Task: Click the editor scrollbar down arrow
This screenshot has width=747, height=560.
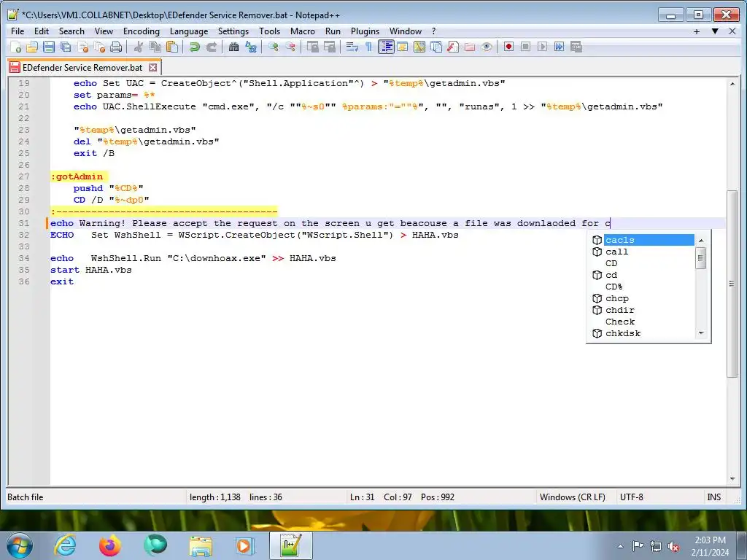Action: 732,479
